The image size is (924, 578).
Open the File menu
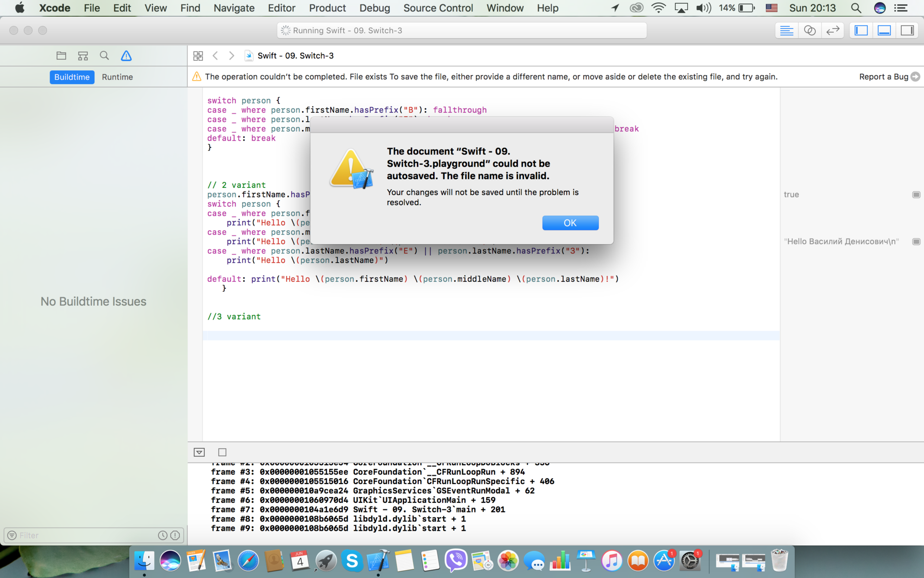pyautogui.click(x=92, y=8)
